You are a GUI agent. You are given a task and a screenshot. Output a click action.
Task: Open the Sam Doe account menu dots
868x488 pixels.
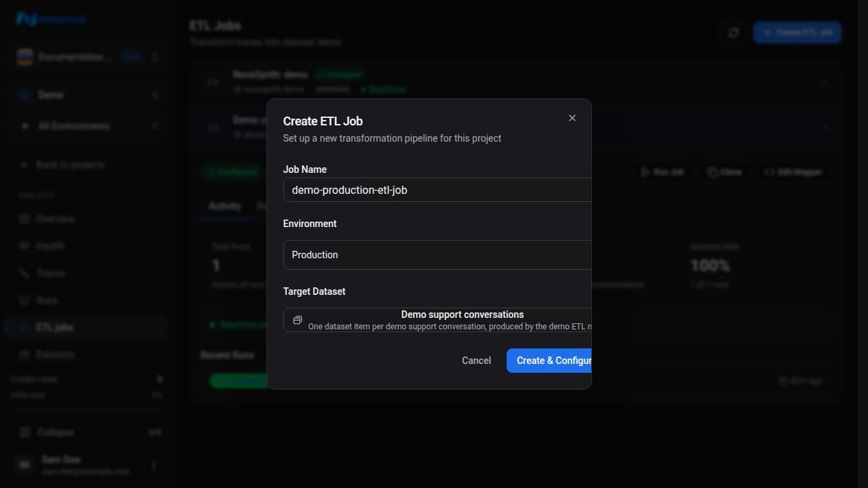pyautogui.click(x=154, y=465)
